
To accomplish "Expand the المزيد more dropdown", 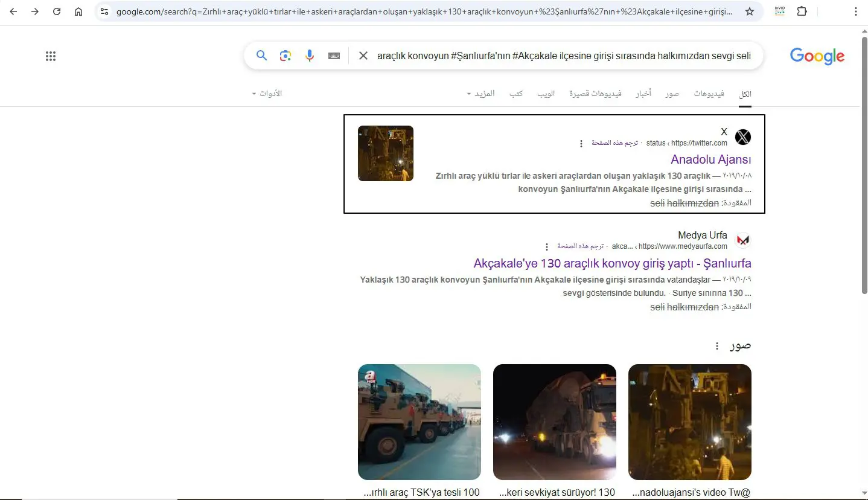I will click(481, 94).
